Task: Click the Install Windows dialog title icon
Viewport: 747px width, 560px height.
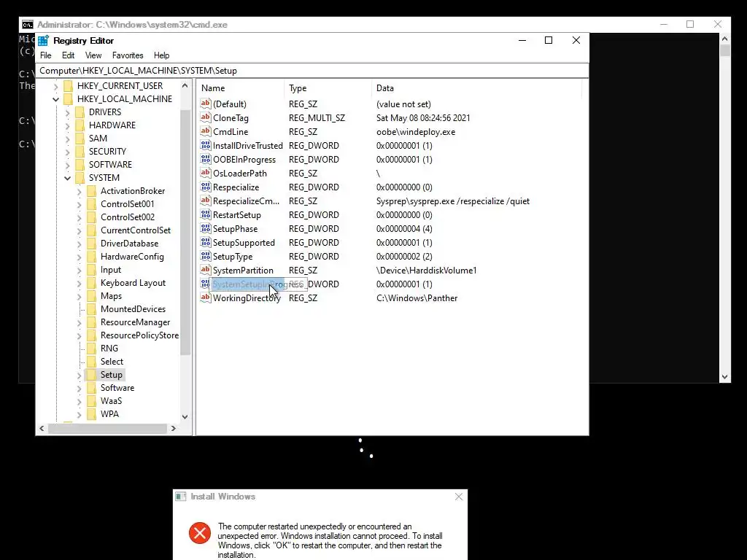Action: point(181,497)
